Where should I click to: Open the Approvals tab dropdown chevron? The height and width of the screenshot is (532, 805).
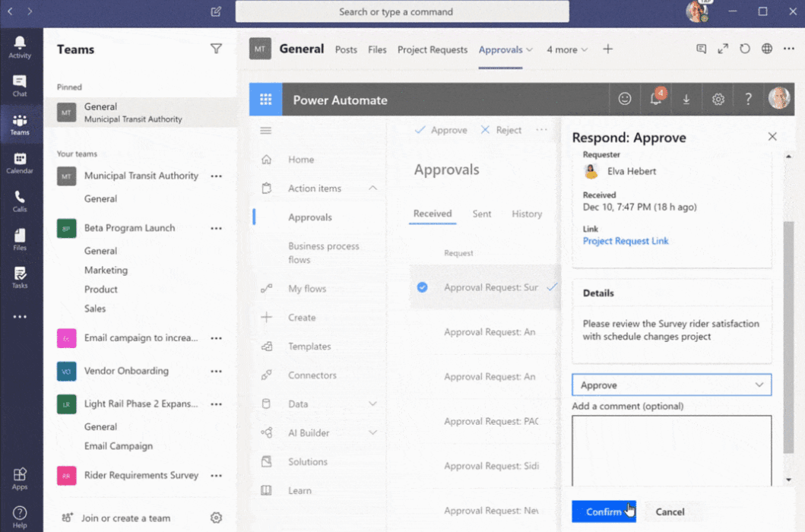point(529,50)
